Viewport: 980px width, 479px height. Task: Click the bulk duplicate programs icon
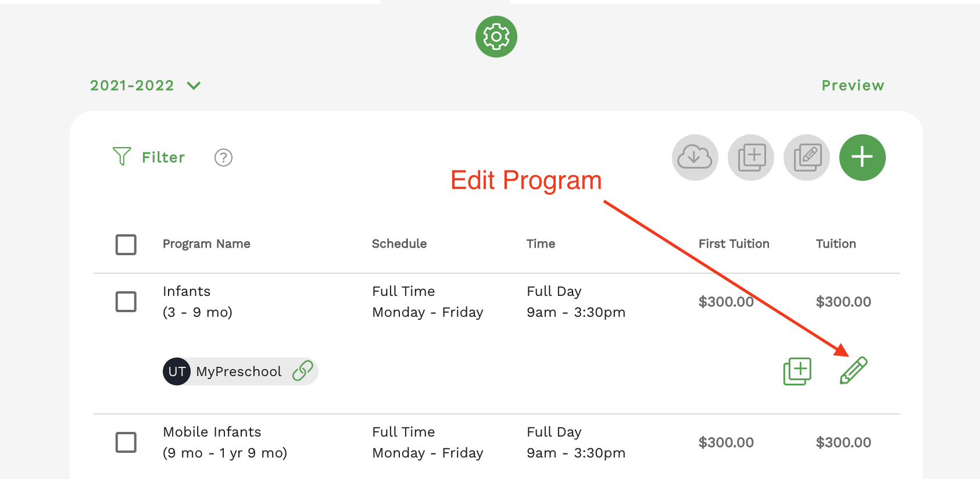tap(751, 158)
